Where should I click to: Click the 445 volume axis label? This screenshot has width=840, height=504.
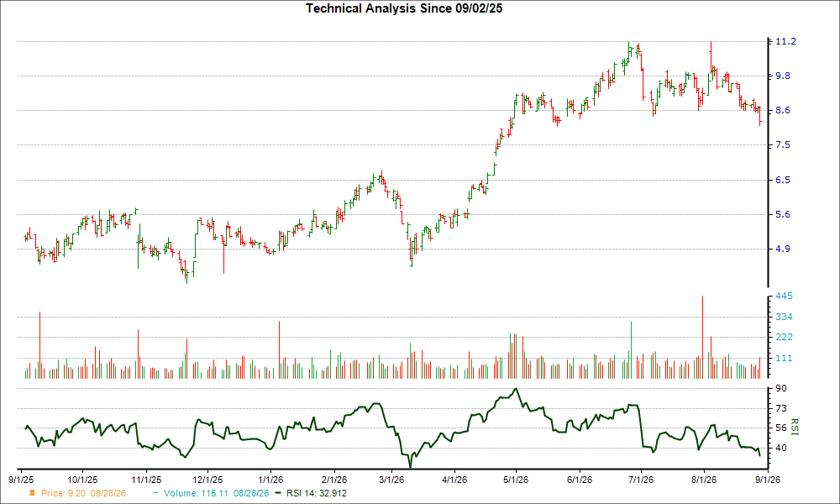click(x=784, y=297)
